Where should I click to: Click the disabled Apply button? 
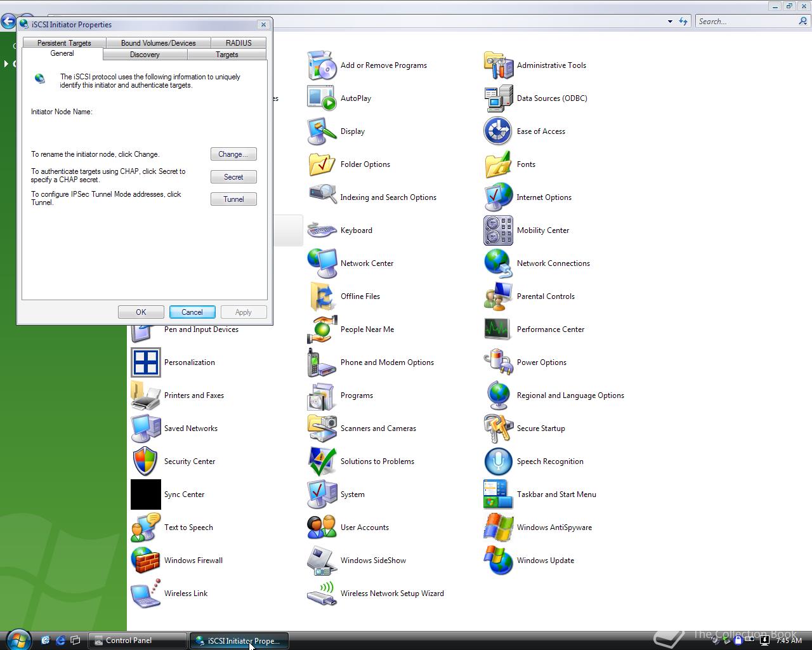click(243, 312)
